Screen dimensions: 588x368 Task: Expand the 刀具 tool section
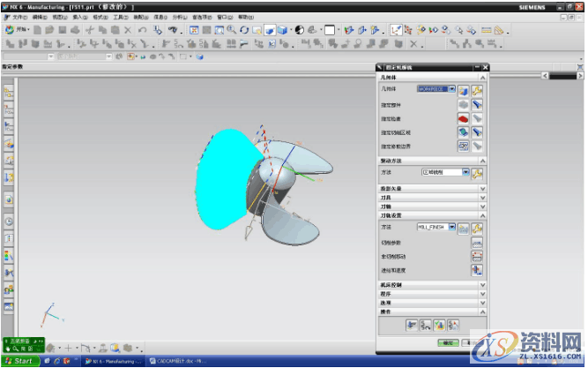pos(482,198)
